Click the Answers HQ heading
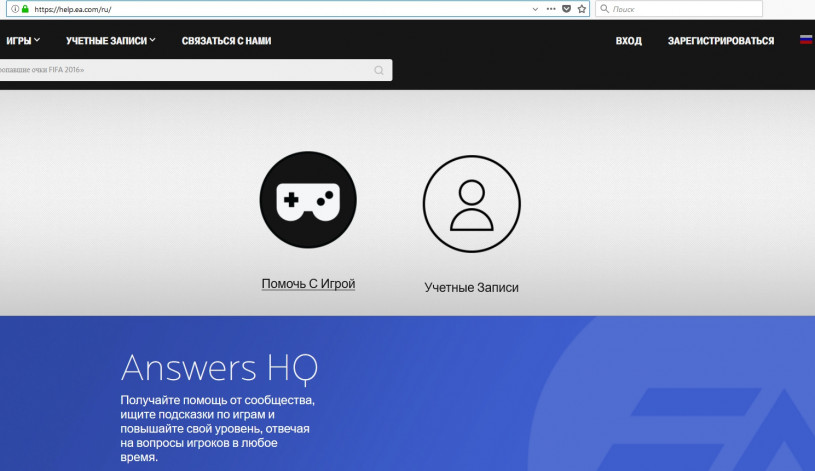This screenshot has height=471, width=815. 219,368
